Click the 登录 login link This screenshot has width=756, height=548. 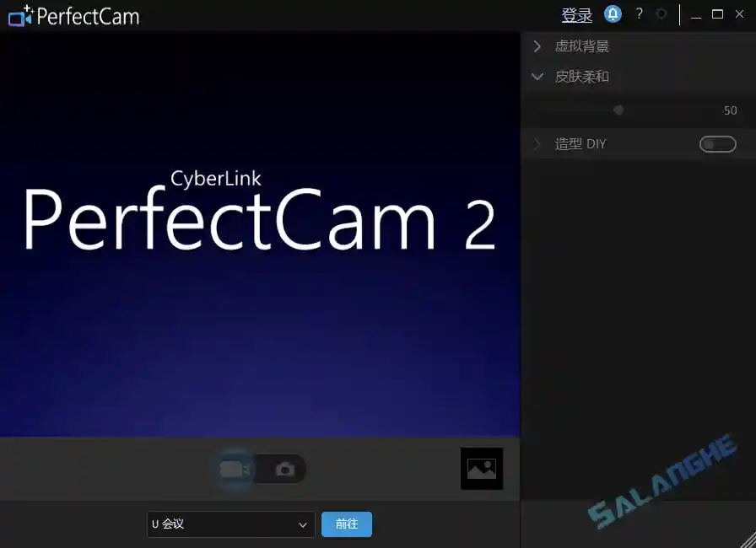(x=576, y=13)
